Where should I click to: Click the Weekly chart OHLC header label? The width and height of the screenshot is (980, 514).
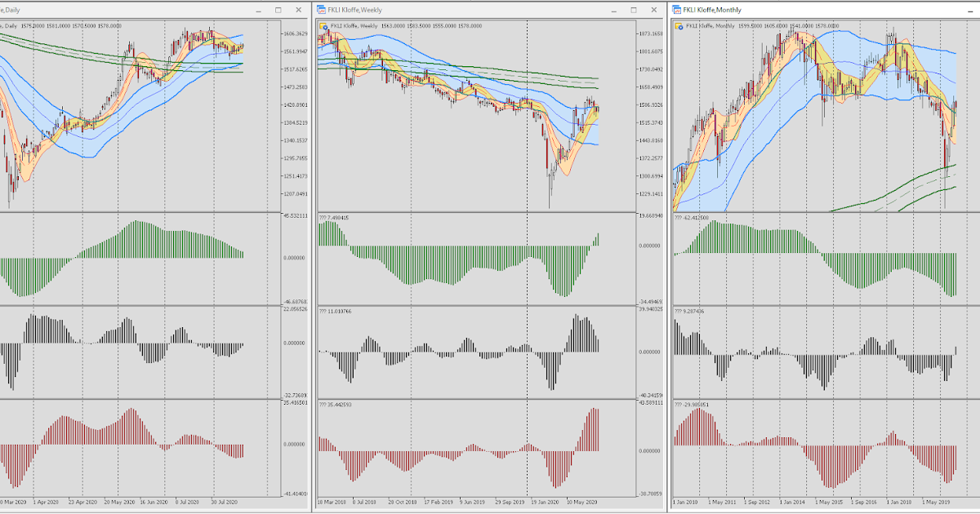pos(405,26)
